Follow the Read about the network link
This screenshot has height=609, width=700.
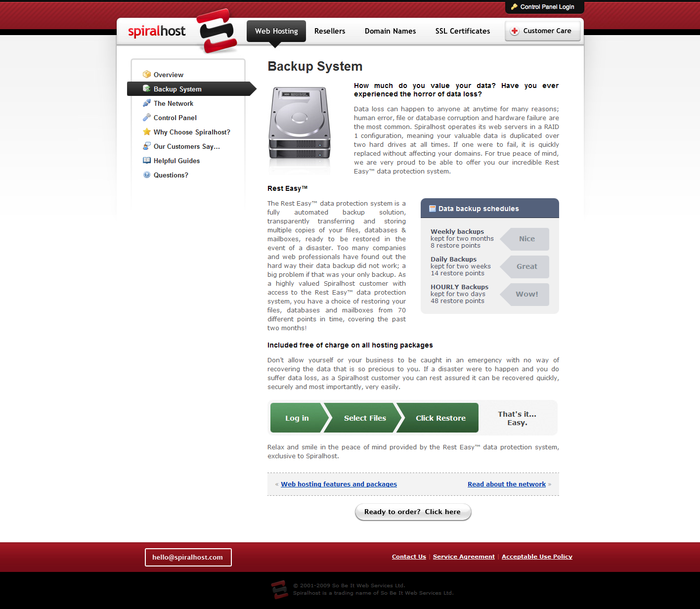[x=506, y=484]
